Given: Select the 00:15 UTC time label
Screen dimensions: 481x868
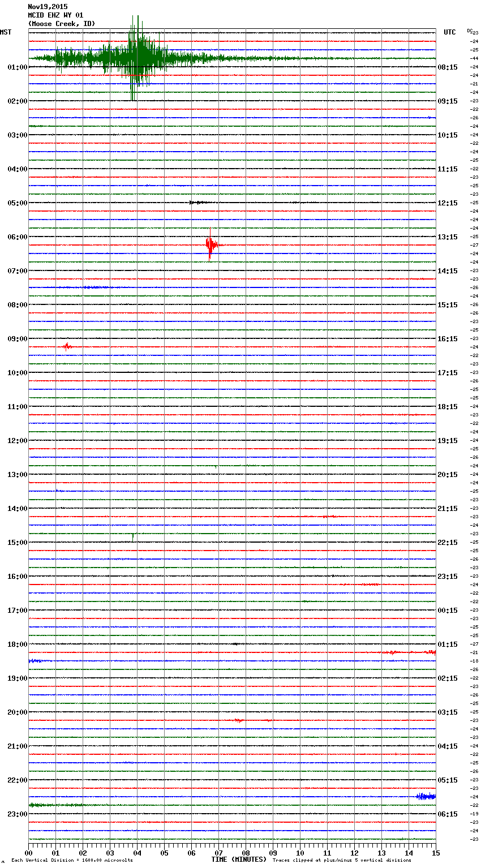Looking at the screenshot, I should pos(448,611).
